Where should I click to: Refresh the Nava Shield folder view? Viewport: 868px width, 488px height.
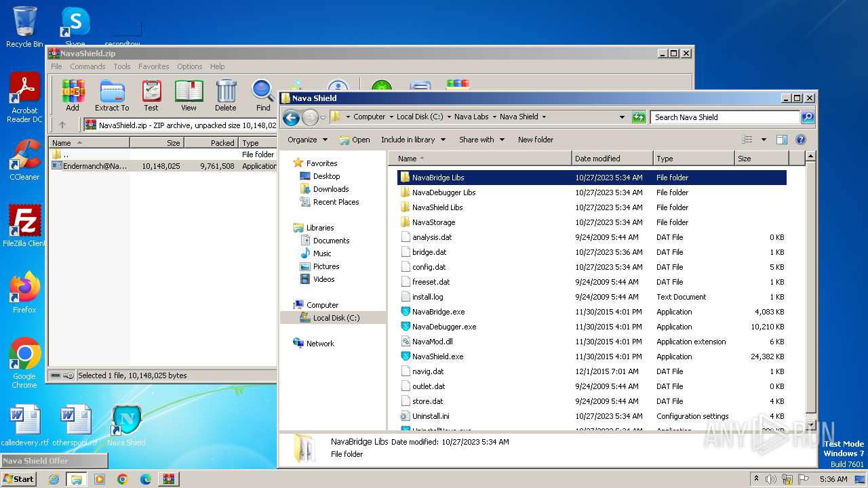pos(639,117)
